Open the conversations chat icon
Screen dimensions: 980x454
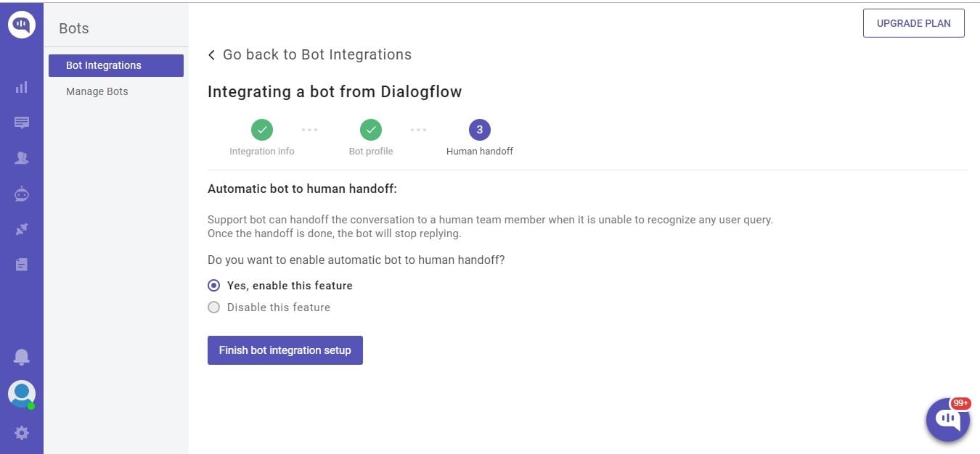(22, 123)
